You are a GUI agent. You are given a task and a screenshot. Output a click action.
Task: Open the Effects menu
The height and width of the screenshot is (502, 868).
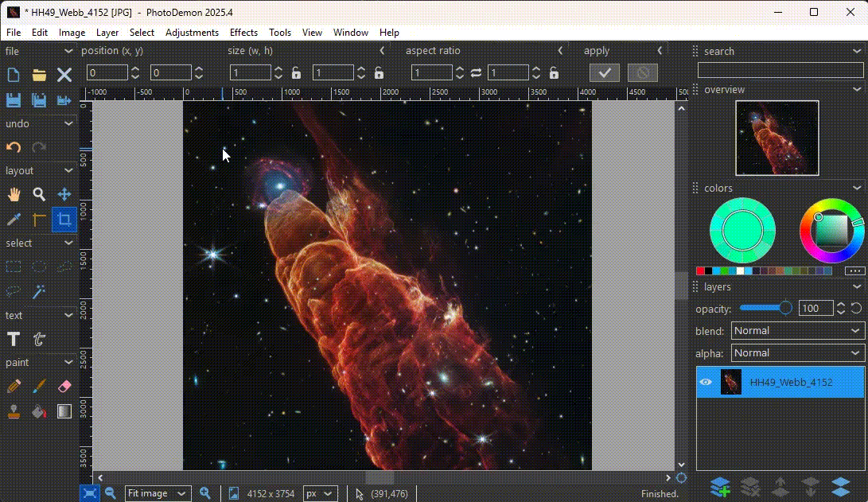click(x=243, y=33)
